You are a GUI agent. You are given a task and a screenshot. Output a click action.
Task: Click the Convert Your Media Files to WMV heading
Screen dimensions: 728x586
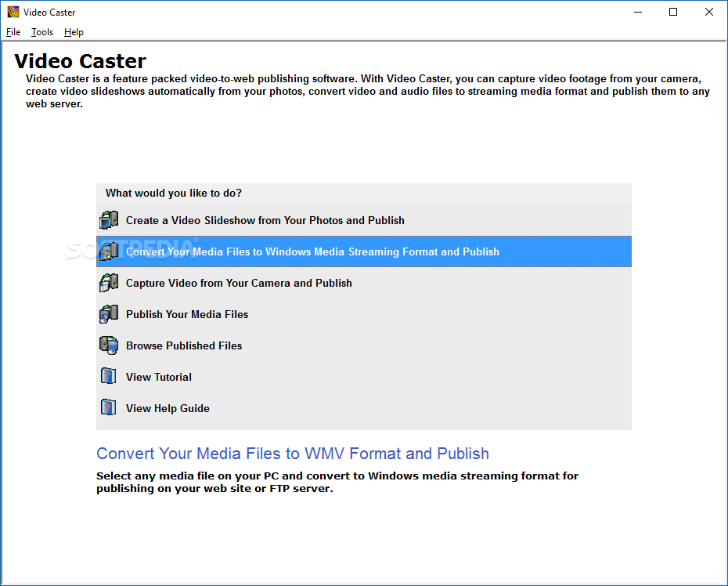point(293,454)
